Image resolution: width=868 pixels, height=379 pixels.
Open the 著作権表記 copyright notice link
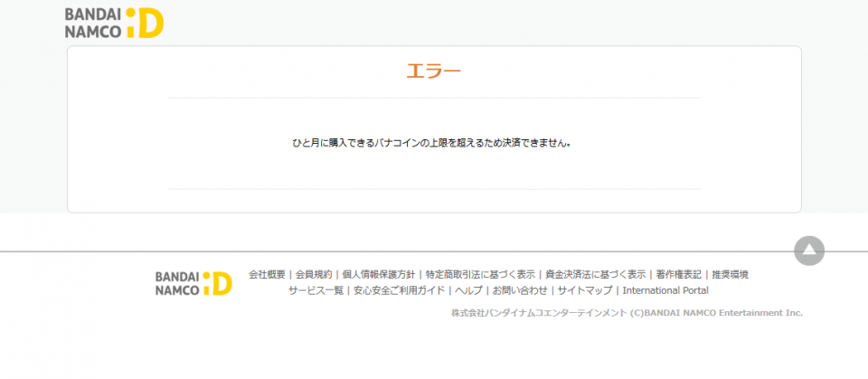(678, 274)
